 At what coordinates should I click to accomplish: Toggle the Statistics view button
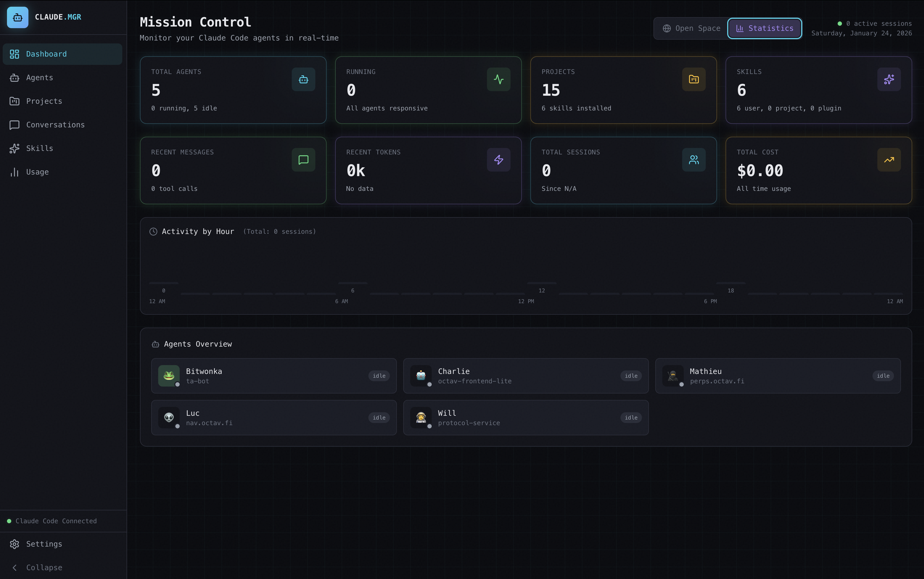tap(764, 28)
